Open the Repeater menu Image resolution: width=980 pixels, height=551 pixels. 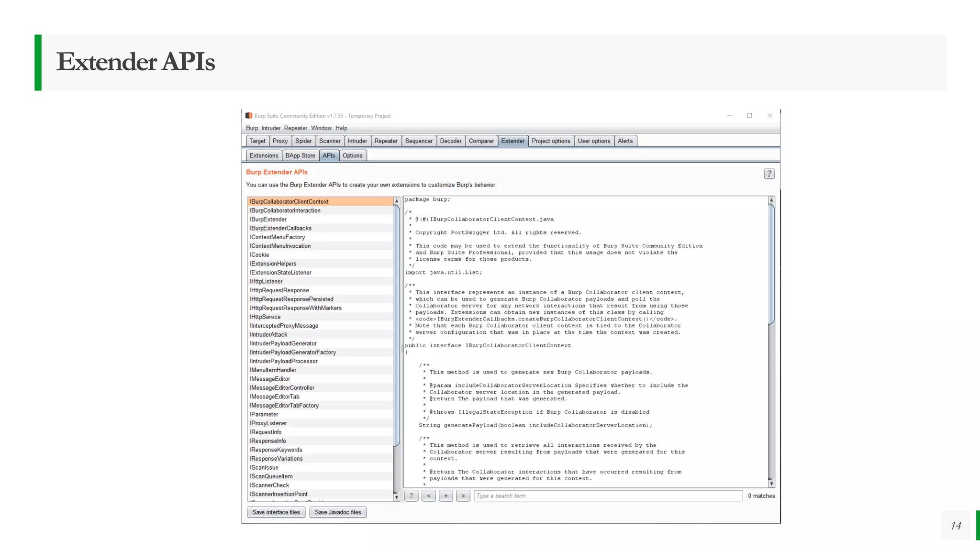[x=296, y=128]
